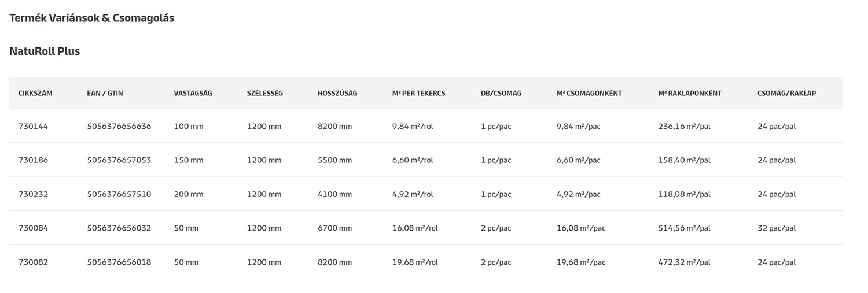This screenshot has height=293, width=868.
Task: Click the M² RAKLAPONKÉNT header
Action: (690, 93)
